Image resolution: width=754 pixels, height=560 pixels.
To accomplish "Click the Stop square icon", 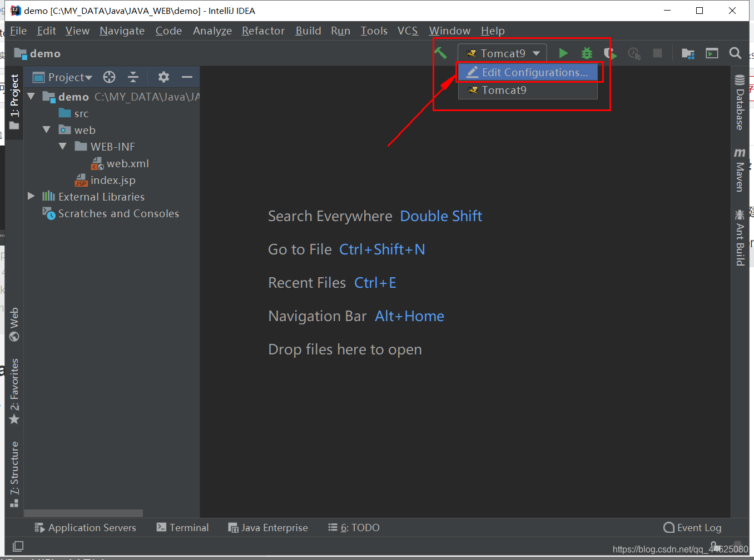I will pos(657,53).
